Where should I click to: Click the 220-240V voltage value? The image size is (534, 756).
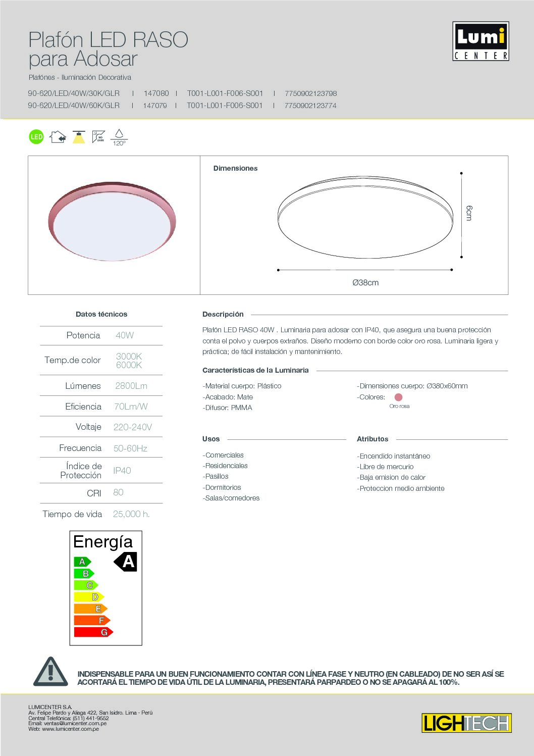tap(133, 427)
